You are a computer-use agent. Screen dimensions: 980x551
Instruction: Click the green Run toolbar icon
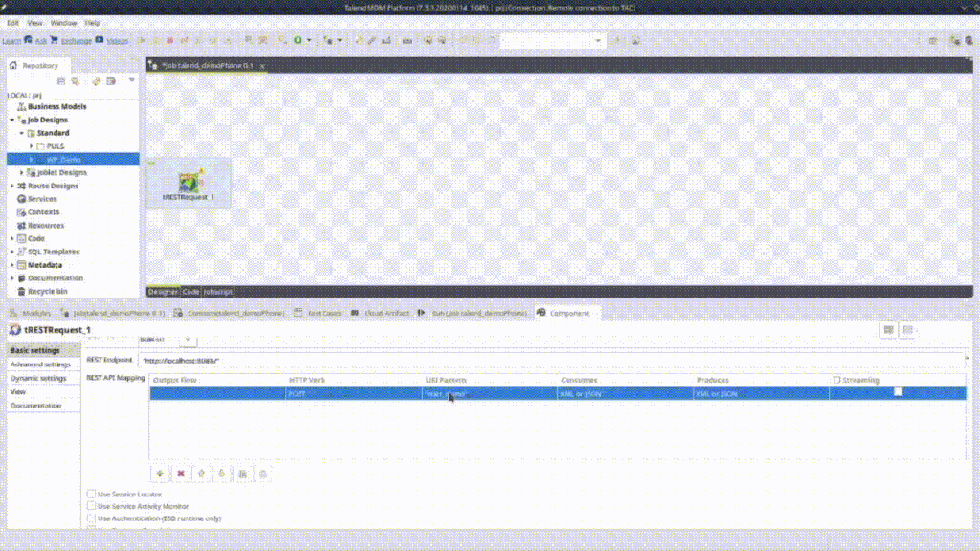pyautogui.click(x=299, y=40)
